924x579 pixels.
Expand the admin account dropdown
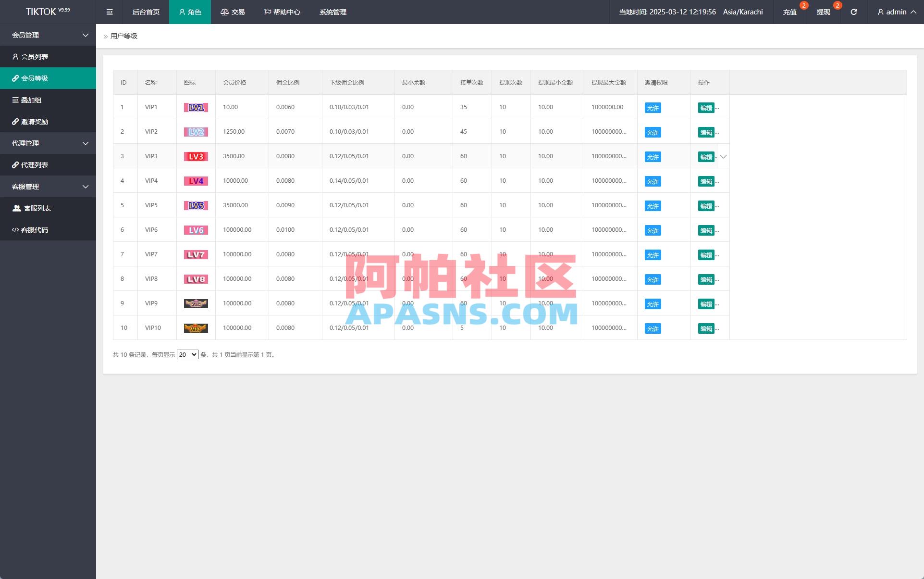(x=896, y=12)
